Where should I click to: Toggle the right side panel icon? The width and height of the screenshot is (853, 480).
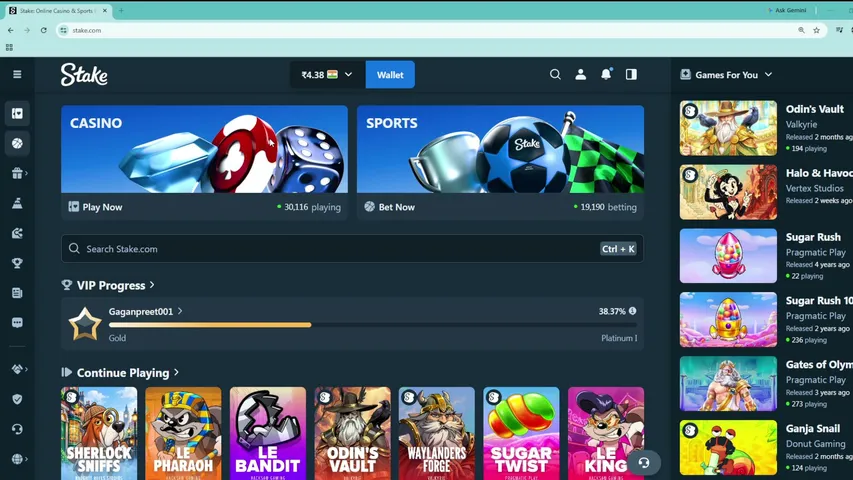pos(631,75)
